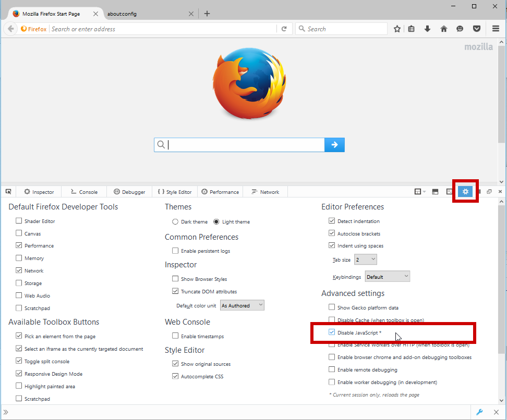Click options panel scrollbar up arrow
507x420 pixels.
501,202
